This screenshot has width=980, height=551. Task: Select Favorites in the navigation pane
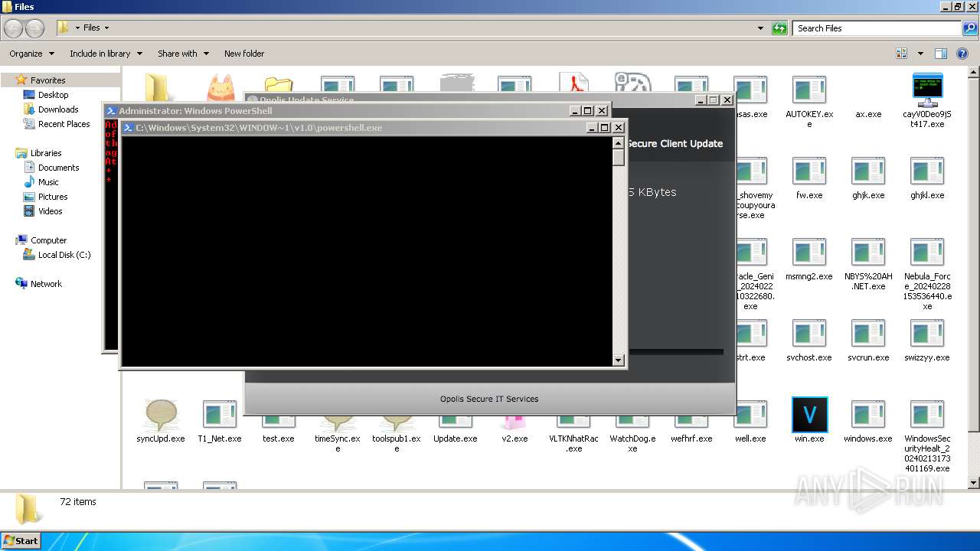(47, 80)
